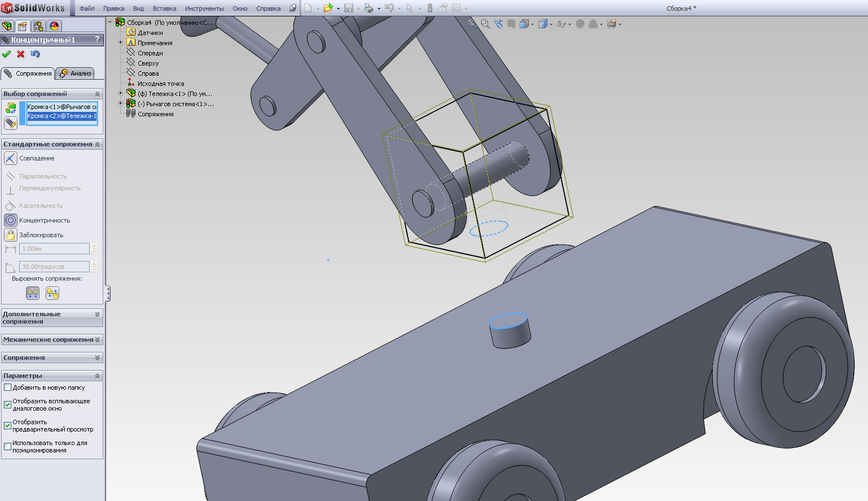Check Использовать только для позиционирования checkbox

pos(7,446)
